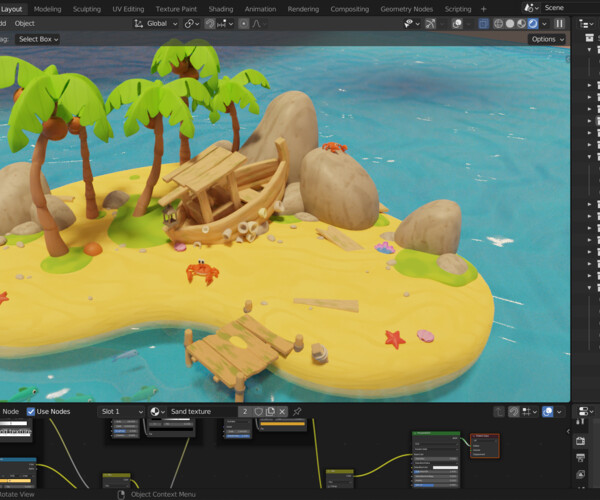Image resolution: width=600 pixels, height=500 pixels.
Task: Switch to wireframe viewport shading
Action: click(x=498, y=24)
